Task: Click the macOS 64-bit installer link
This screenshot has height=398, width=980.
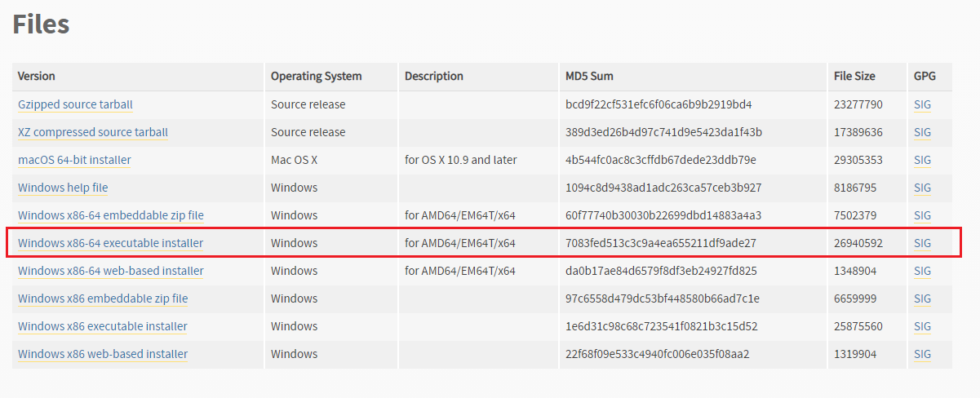Action: pos(74,160)
